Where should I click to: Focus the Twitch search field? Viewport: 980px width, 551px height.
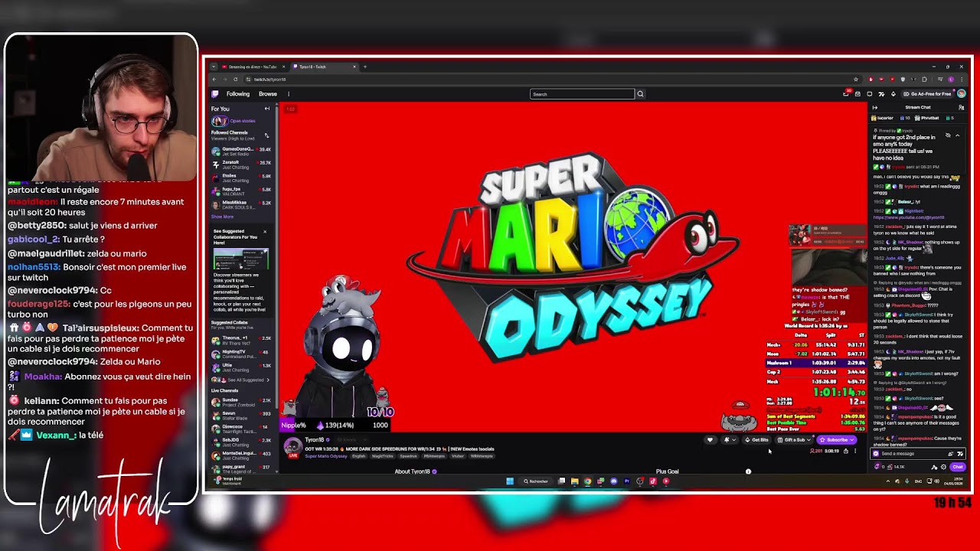click(x=582, y=94)
